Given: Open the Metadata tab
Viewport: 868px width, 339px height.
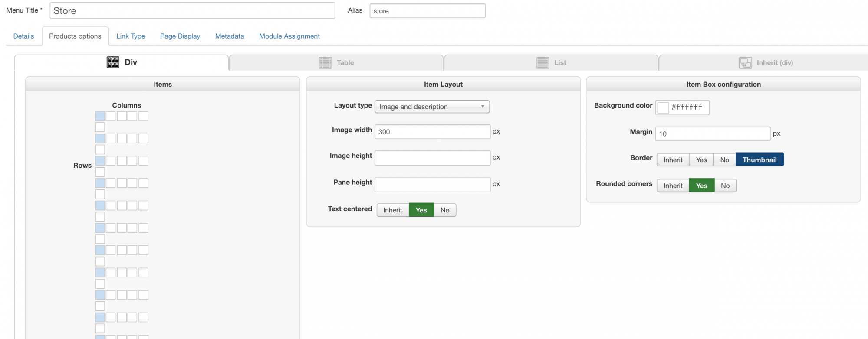Looking at the screenshot, I should (230, 36).
